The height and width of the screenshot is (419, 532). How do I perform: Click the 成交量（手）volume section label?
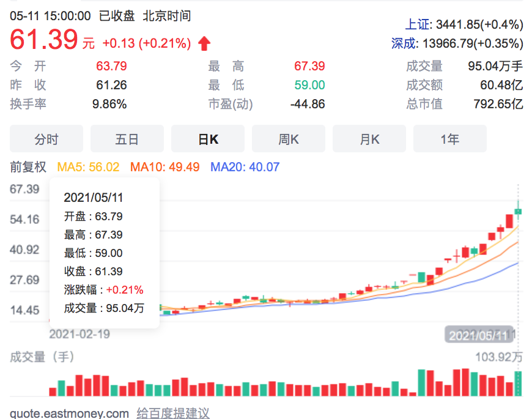42,357
